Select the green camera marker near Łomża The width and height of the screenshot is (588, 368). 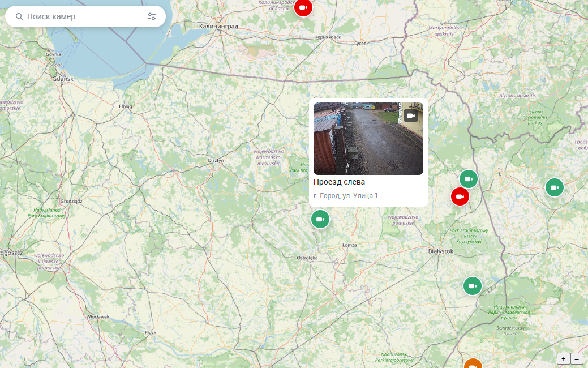pos(320,219)
